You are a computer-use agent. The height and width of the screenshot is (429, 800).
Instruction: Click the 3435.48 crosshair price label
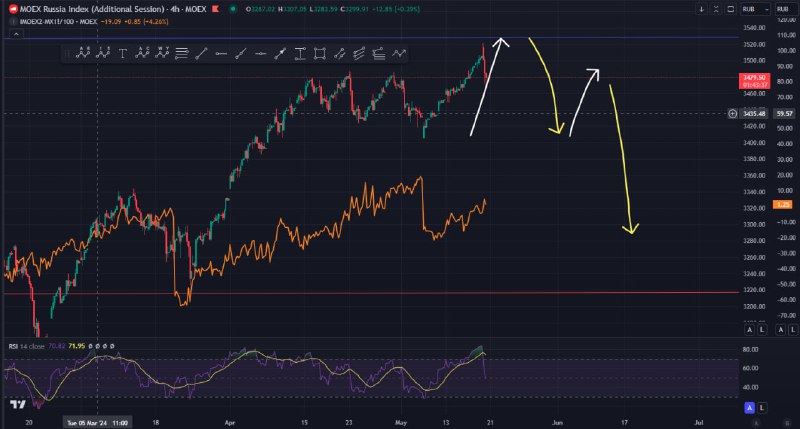754,113
